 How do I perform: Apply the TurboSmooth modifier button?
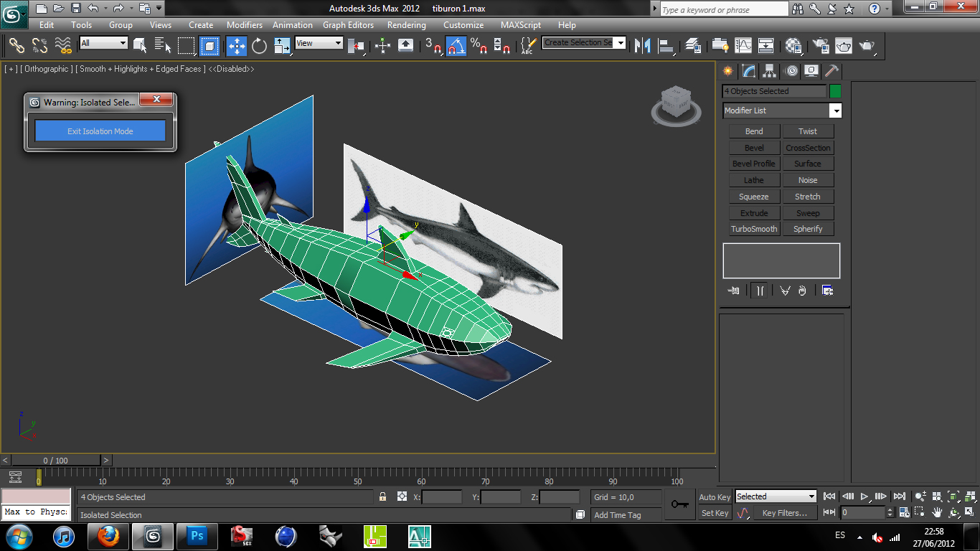[x=754, y=229]
